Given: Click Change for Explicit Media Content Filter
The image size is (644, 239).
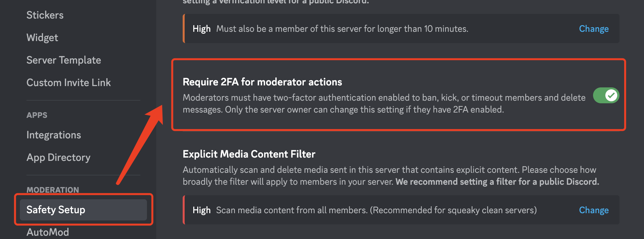Looking at the screenshot, I should (x=594, y=210).
